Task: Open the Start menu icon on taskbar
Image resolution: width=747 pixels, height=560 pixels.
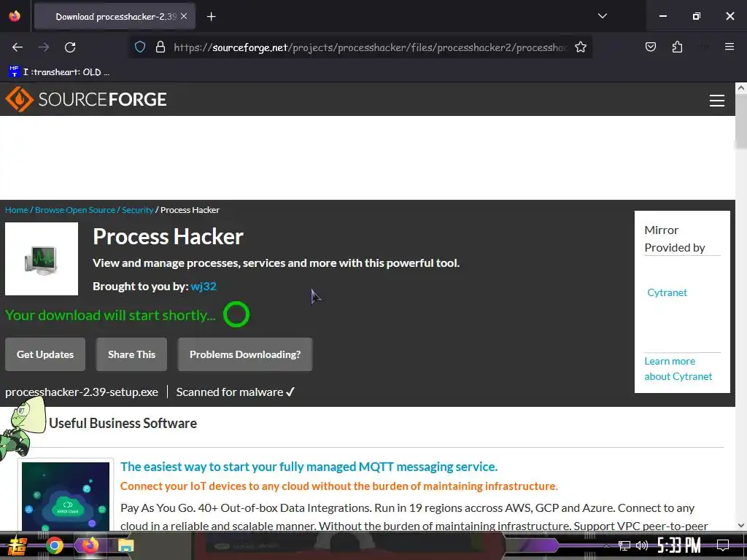Action: (x=18, y=545)
